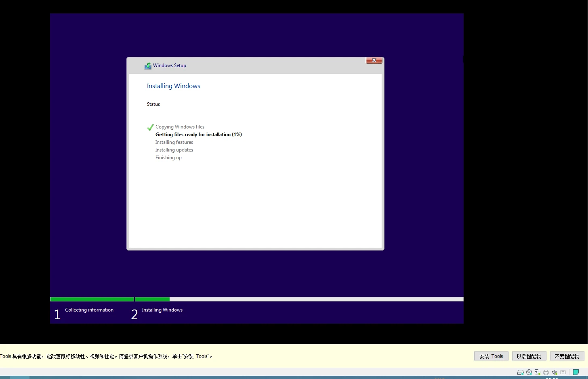Click the hard disk device status icon
The width and height of the screenshot is (588, 379).
click(521, 373)
